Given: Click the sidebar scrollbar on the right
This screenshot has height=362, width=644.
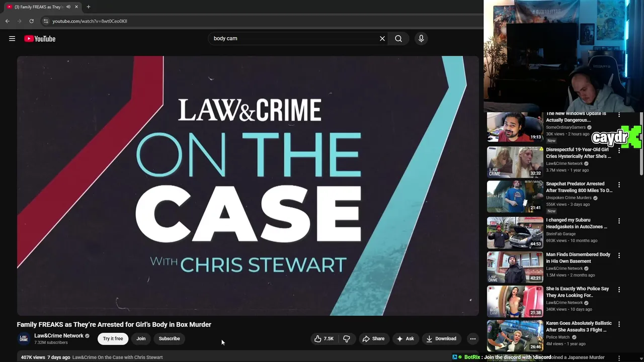Looking at the screenshot, I should coord(641,144).
